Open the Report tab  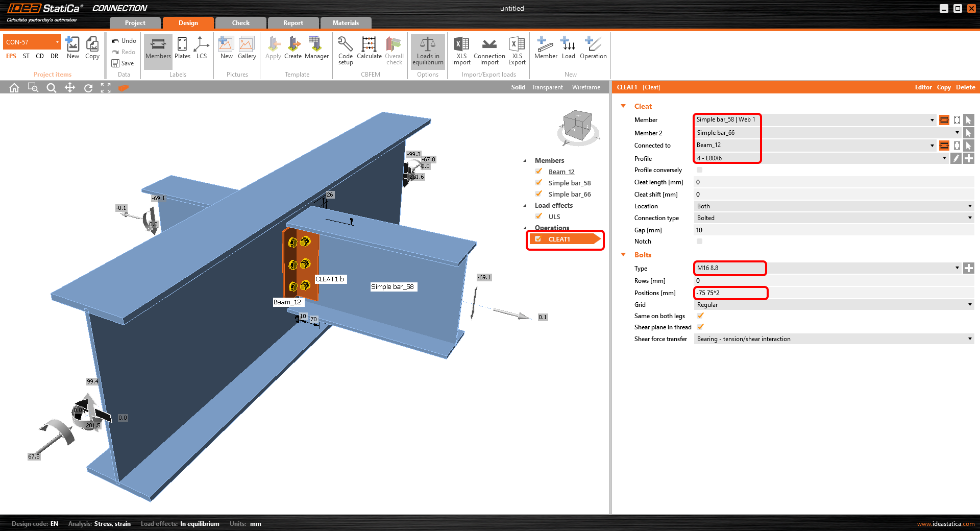coord(293,23)
